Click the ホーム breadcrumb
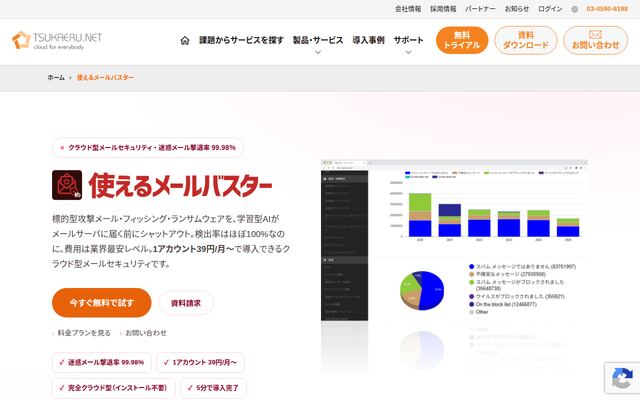This screenshot has height=400, width=640. [56, 78]
